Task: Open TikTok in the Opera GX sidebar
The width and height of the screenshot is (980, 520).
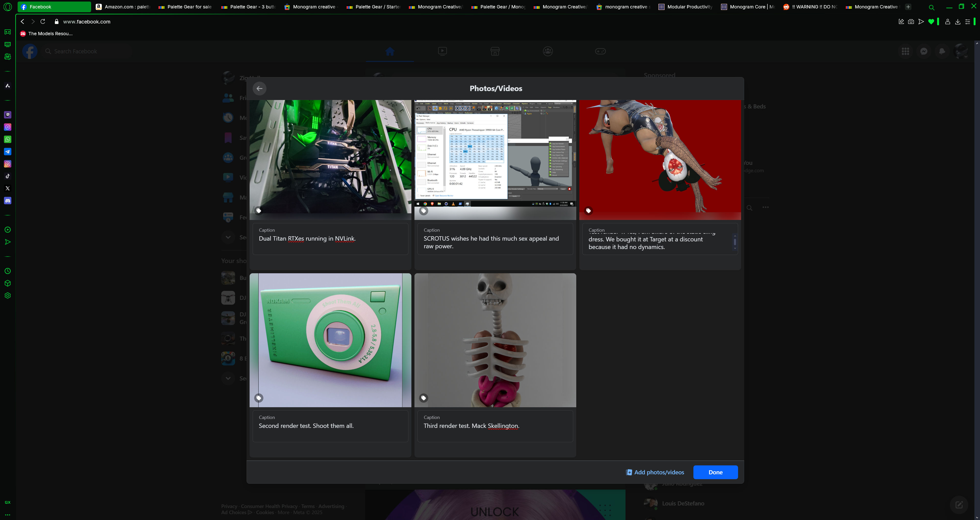Action: tap(8, 176)
